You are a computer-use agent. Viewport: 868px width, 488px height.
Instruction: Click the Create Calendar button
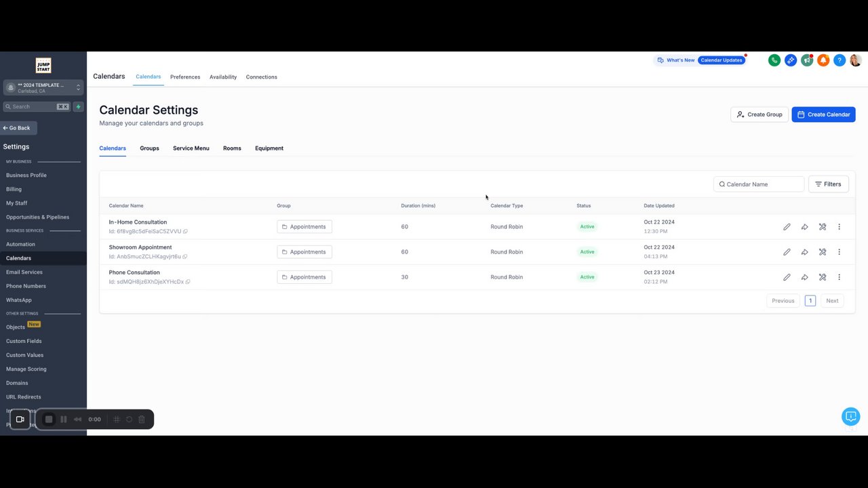(x=823, y=115)
